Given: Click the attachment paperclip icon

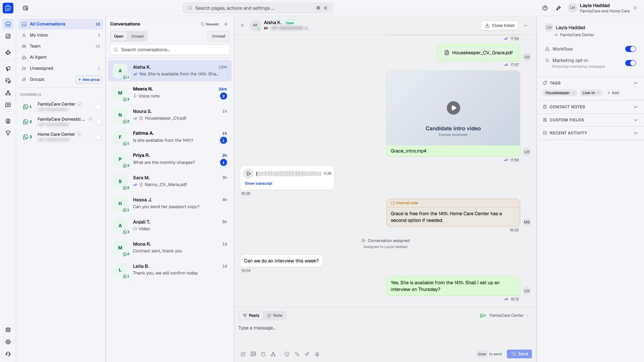Looking at the screenshot, I should pyautogui.click(x=297, y=354).
